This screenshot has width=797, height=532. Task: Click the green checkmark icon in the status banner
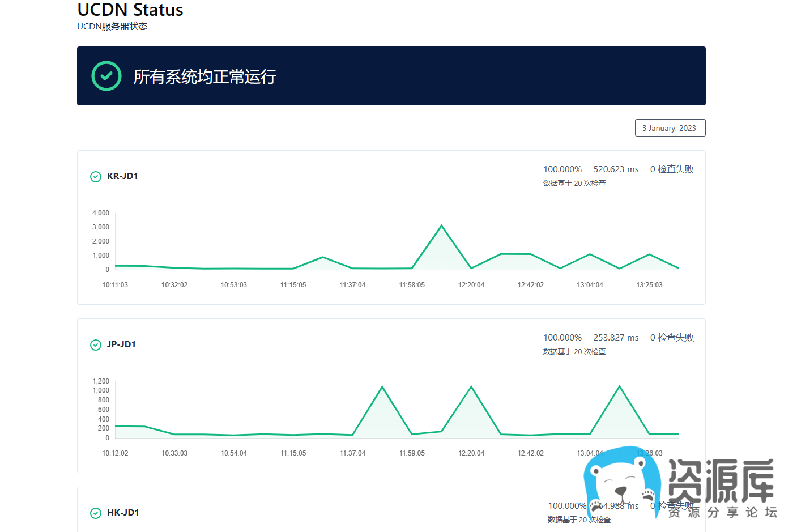106,76
